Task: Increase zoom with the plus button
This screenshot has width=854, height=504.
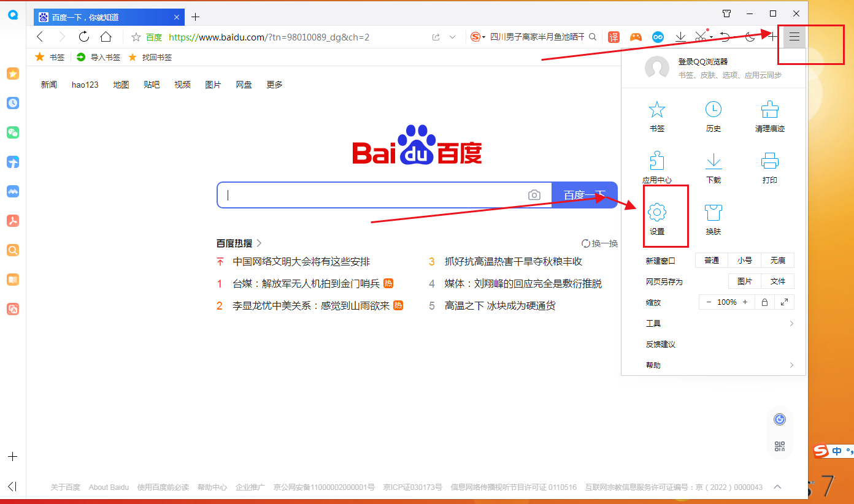Action: (x=745, y=302)
